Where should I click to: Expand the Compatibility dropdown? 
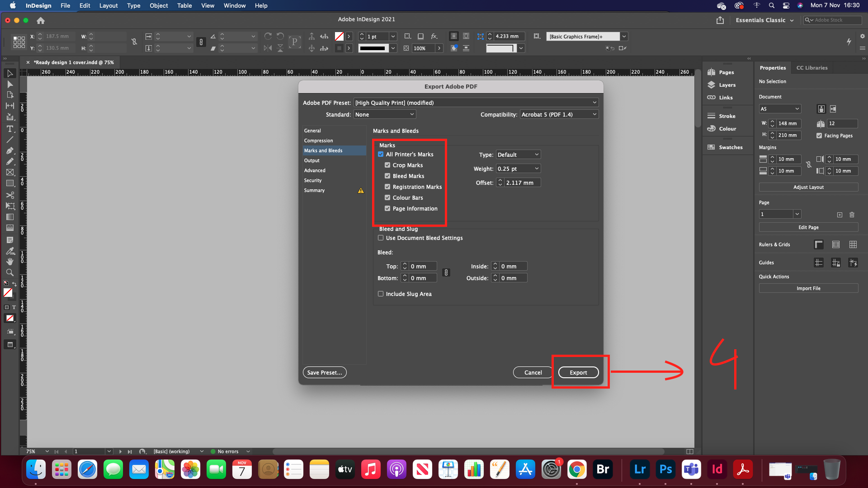click(x=559, y=115)
